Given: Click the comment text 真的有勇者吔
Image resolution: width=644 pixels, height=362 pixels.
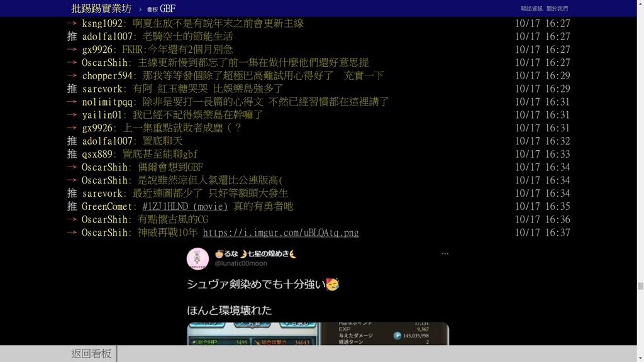Looking at the screenshot, I should point(263,206).
